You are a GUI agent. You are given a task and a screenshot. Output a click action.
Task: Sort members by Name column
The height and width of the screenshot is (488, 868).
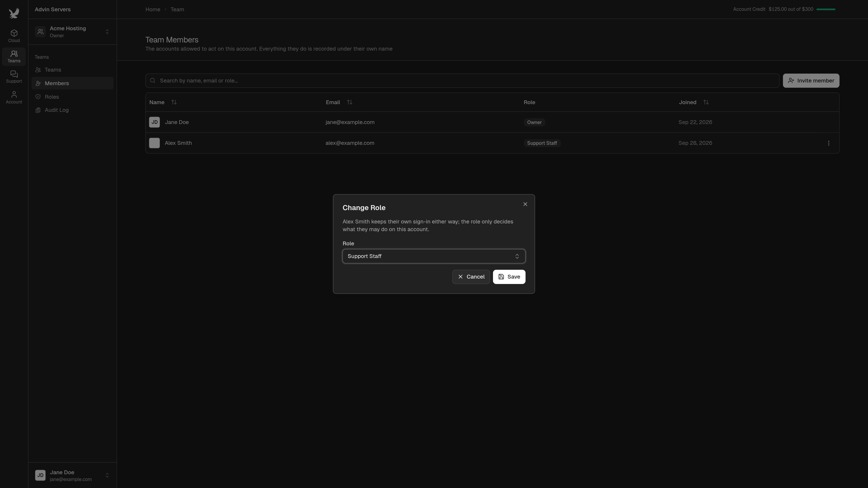pos(174,102)
